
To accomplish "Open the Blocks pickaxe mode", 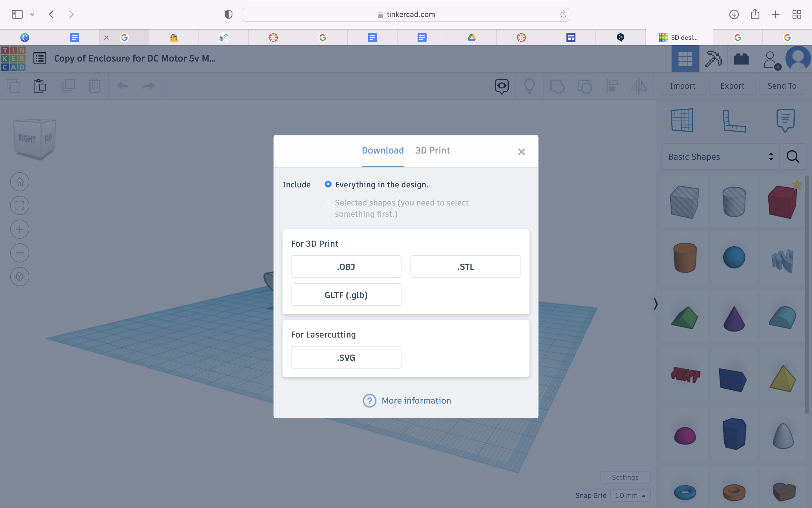I will tap(713, 59).
